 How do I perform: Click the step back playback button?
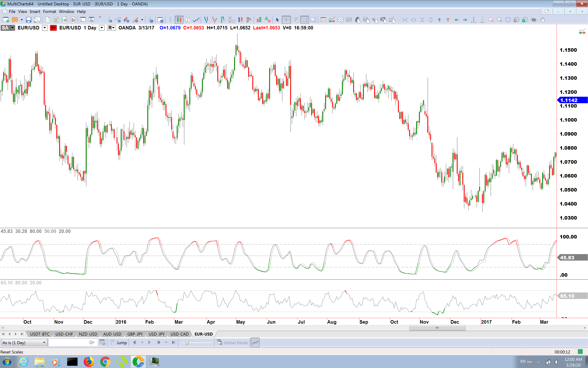pyautogui.click(x=134, y=343)
